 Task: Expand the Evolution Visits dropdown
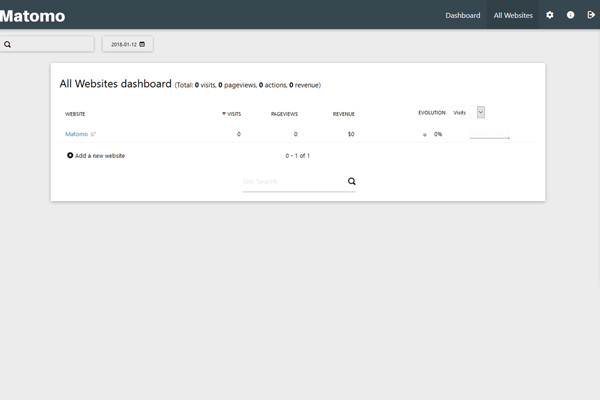[480, 113]
